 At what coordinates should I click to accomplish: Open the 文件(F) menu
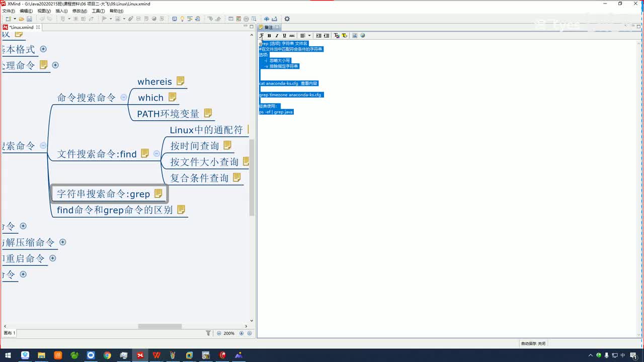pos(9,11)
